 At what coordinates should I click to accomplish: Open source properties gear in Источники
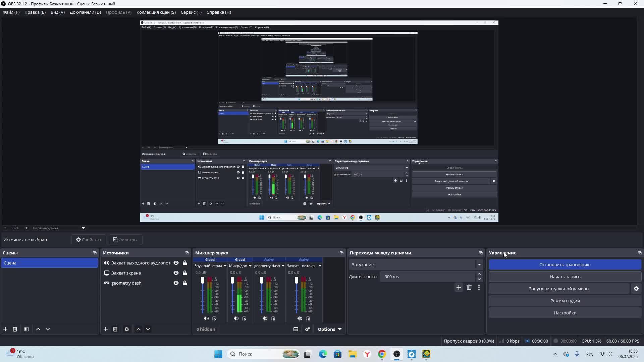(127, 329)
